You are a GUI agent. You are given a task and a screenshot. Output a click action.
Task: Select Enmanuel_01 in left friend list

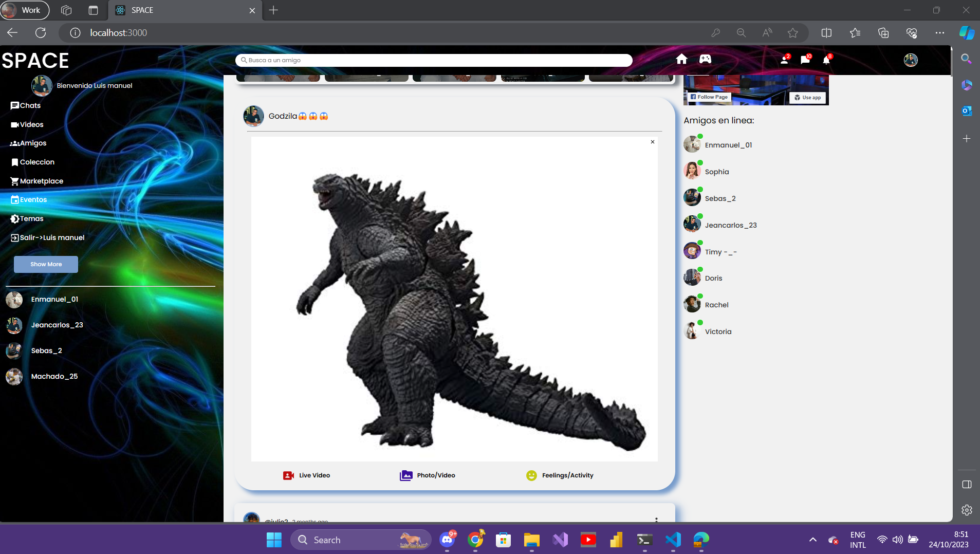point(42,299)
